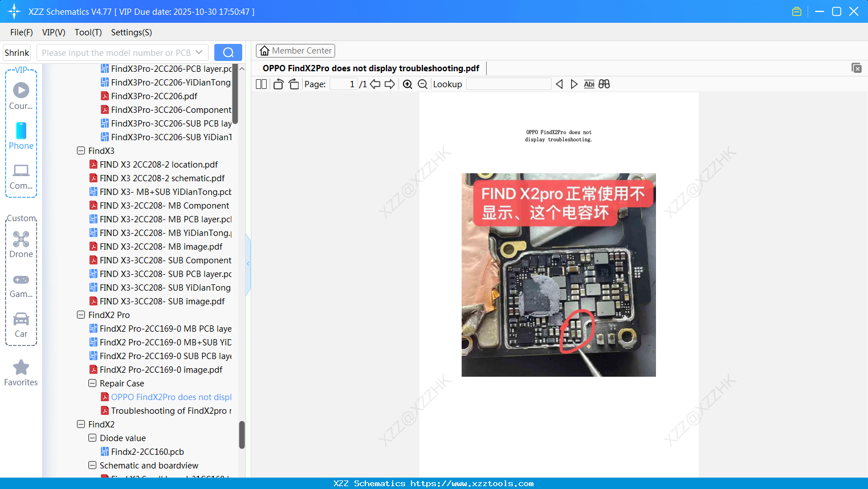The image size is (868, 489).
Task: Go to the previous page arrow
Action: (x=375, y=84)
